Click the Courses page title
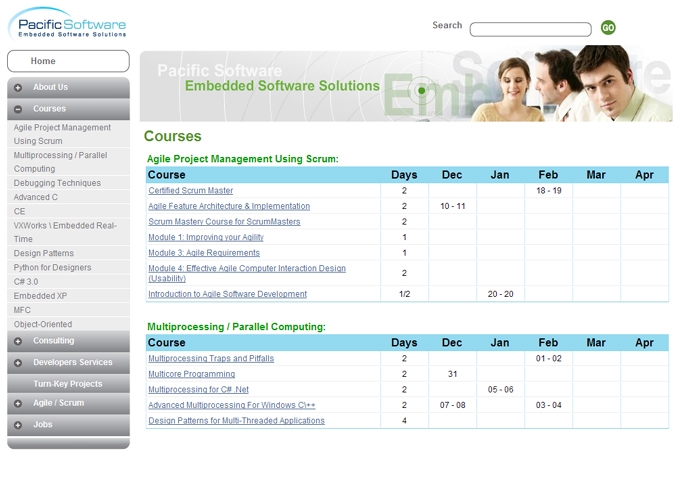Screen dimensions: 680x480 (x=173, y=136)
